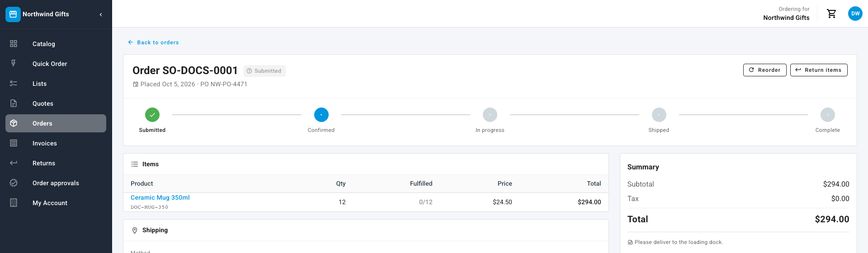The height and width of the screenshot is (253, 868).
Task: Click the Fulfilled column header
Action: pos(421,183)
